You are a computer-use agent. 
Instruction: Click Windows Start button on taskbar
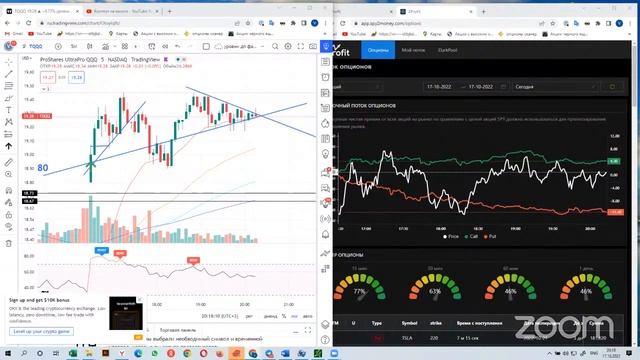point(8,353)
